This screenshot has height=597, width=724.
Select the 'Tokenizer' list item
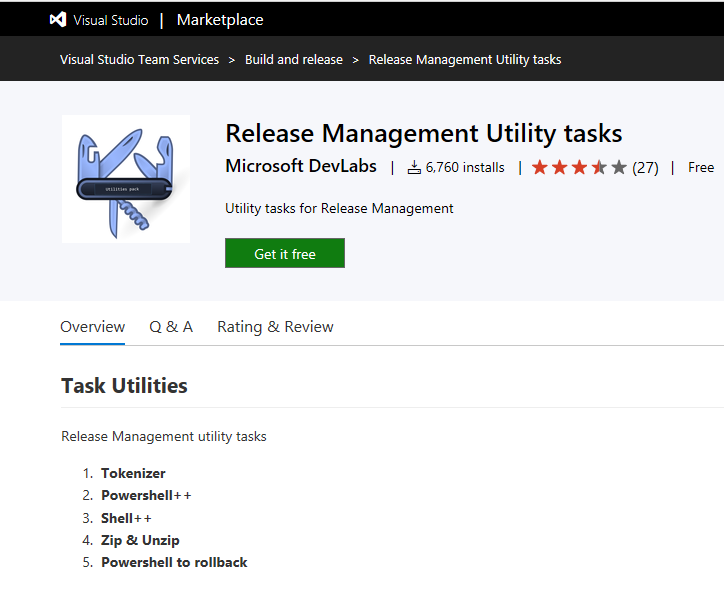coord(133,473)
